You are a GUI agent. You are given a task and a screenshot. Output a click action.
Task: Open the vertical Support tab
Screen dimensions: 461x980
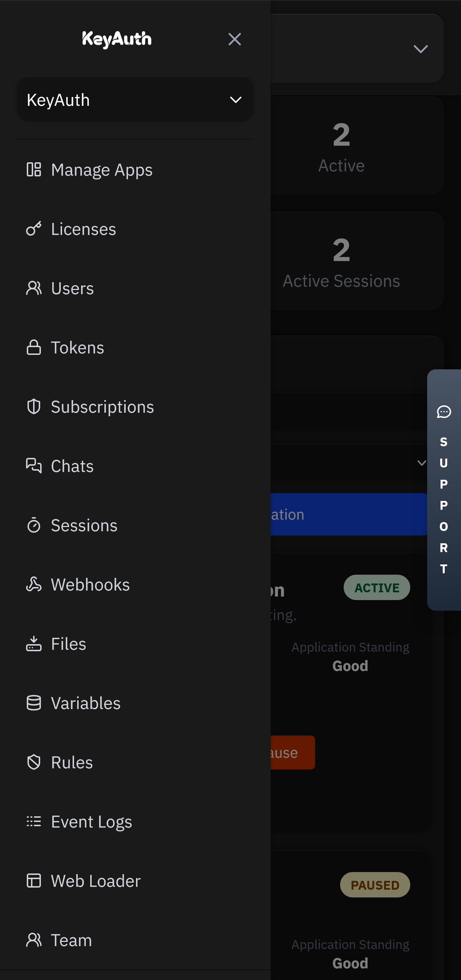click(443, 506)
